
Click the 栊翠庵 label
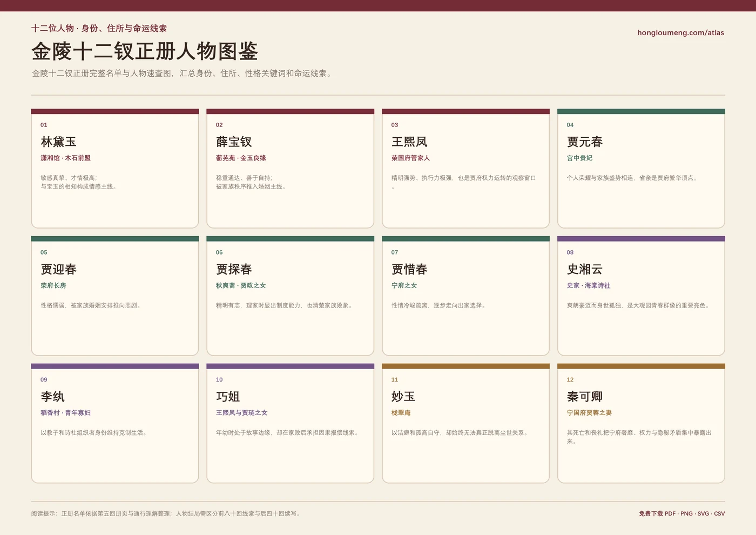pos(401,412)
